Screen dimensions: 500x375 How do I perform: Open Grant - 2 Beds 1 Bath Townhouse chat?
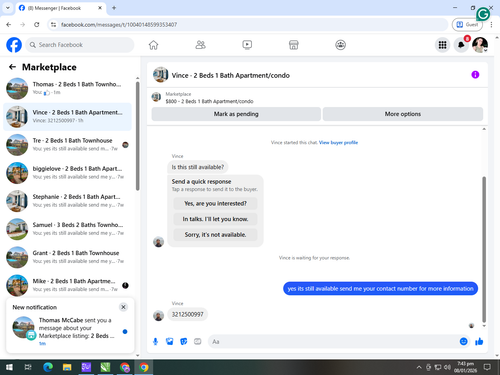click(x=68, y=257)
